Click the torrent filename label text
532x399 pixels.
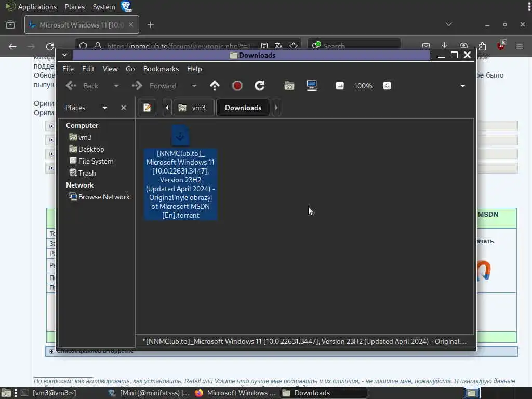pyautogui.click(x=180, y=184)
